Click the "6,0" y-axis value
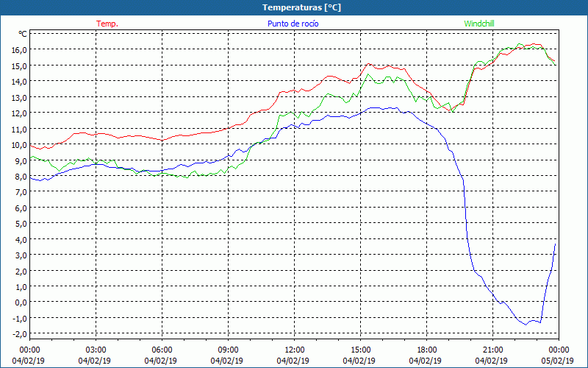The image size is (588, 368). [x=22, y=208]
